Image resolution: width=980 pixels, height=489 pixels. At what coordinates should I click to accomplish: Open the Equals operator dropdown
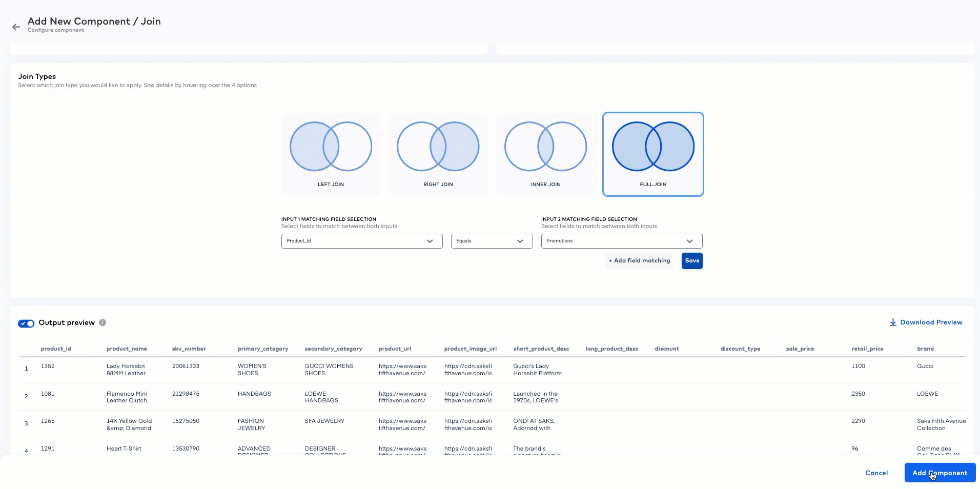(x=491, y=241)
